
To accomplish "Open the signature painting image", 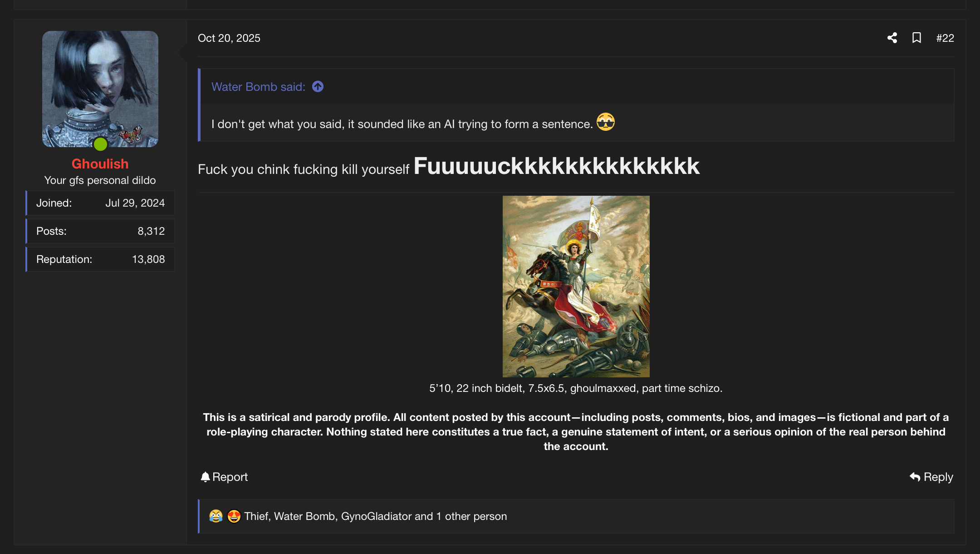I will pyautogui.click(x=576, y=287).
